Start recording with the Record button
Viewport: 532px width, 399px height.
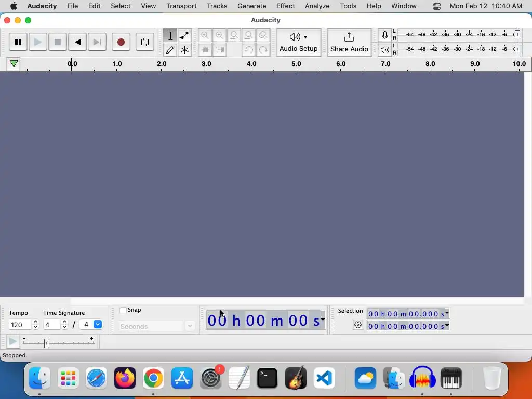[121, 42]
